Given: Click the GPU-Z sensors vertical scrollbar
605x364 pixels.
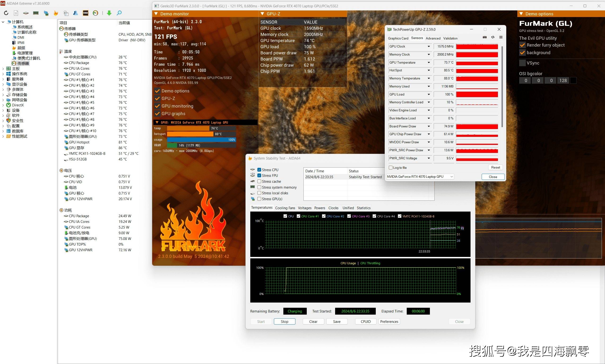Looking at the screenshot, I should click(502, 86).
